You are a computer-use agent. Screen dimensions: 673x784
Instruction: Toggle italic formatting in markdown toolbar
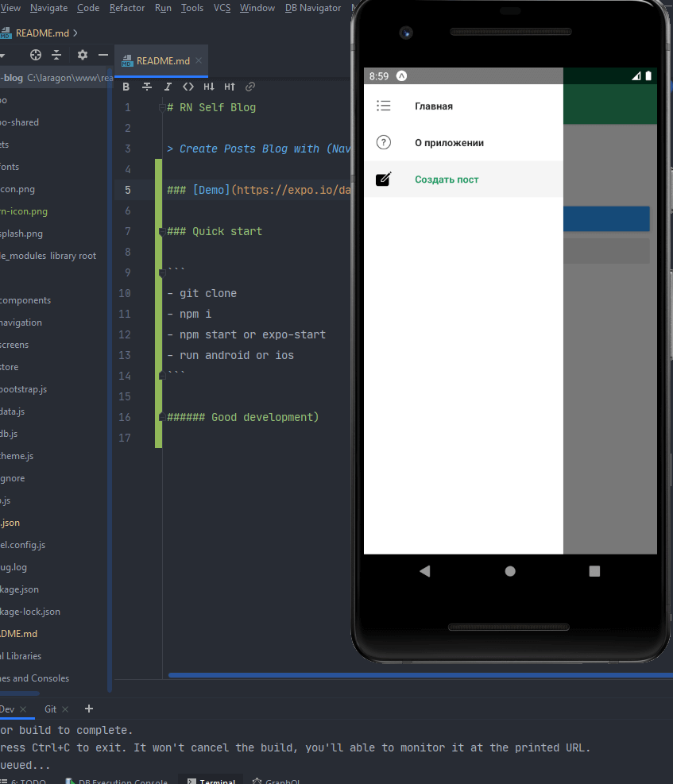[168, 87]
